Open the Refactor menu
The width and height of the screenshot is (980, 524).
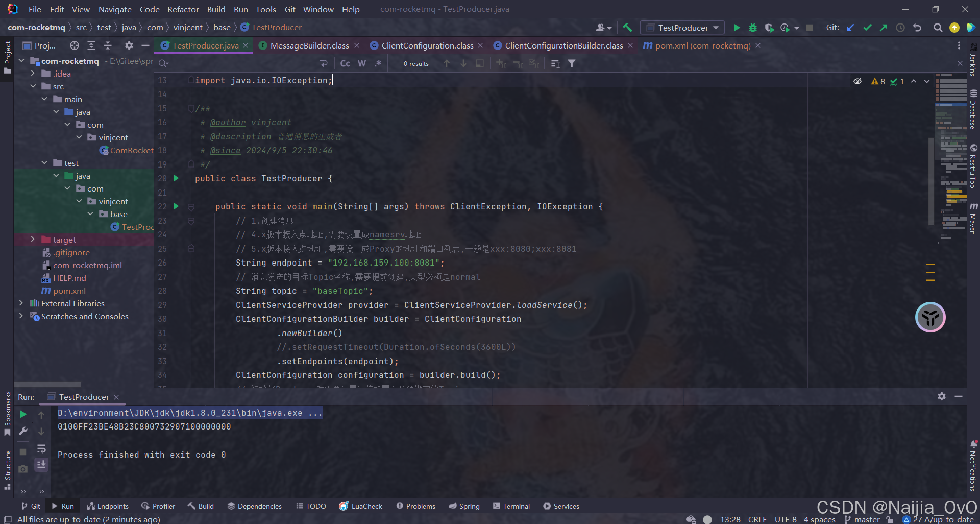coord(183,9)
